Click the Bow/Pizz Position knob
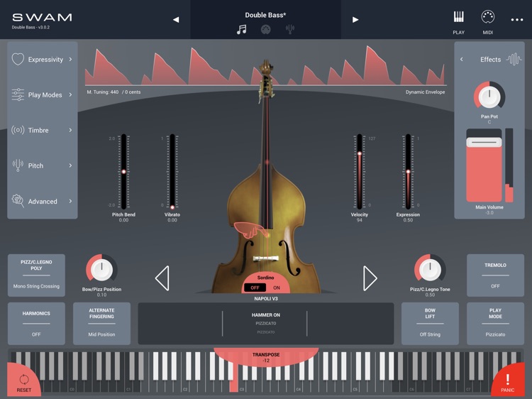Viewport: 532px width, 399px height. click(x=101, y=270)
